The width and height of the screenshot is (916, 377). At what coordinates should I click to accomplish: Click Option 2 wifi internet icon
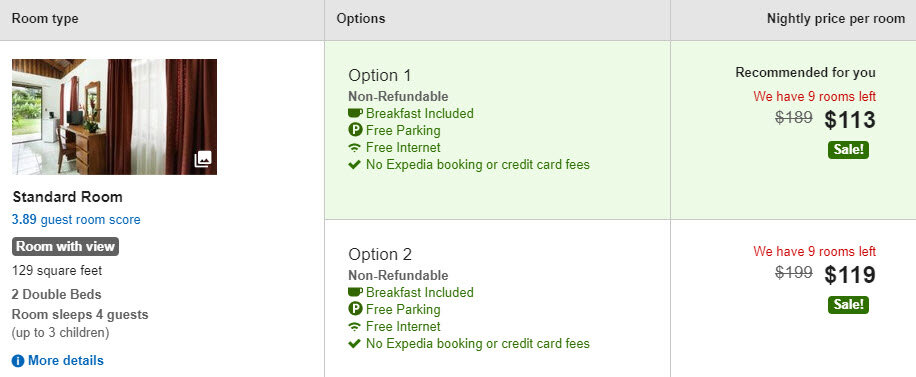point(355,326)
